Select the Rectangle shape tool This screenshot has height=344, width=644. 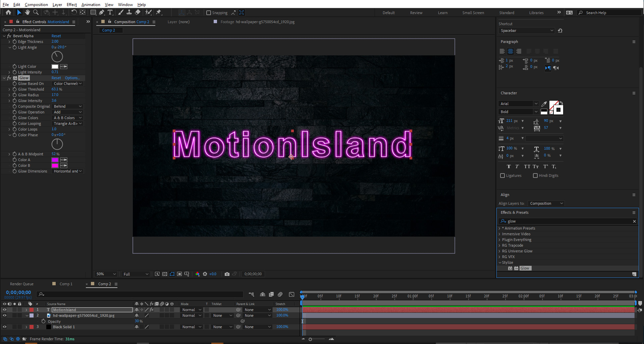point(93,12)
